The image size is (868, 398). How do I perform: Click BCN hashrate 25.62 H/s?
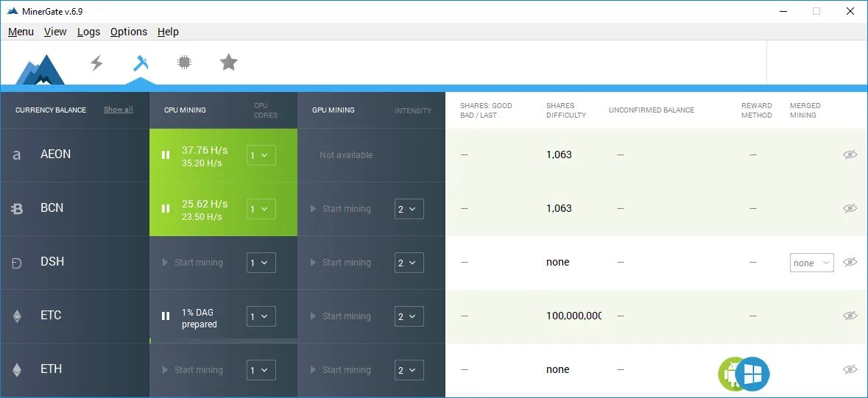pyautogui.click(x=205, y=204)
